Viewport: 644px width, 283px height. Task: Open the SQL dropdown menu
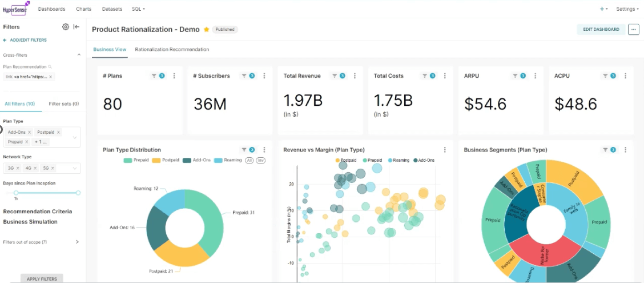[x=138, y=9]
